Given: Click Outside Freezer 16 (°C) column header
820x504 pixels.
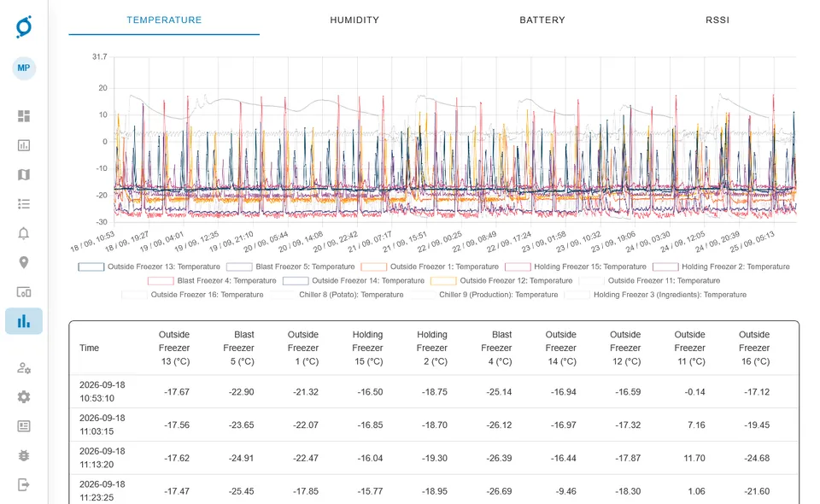Looking at the screenshot, I should coord(754,349).
